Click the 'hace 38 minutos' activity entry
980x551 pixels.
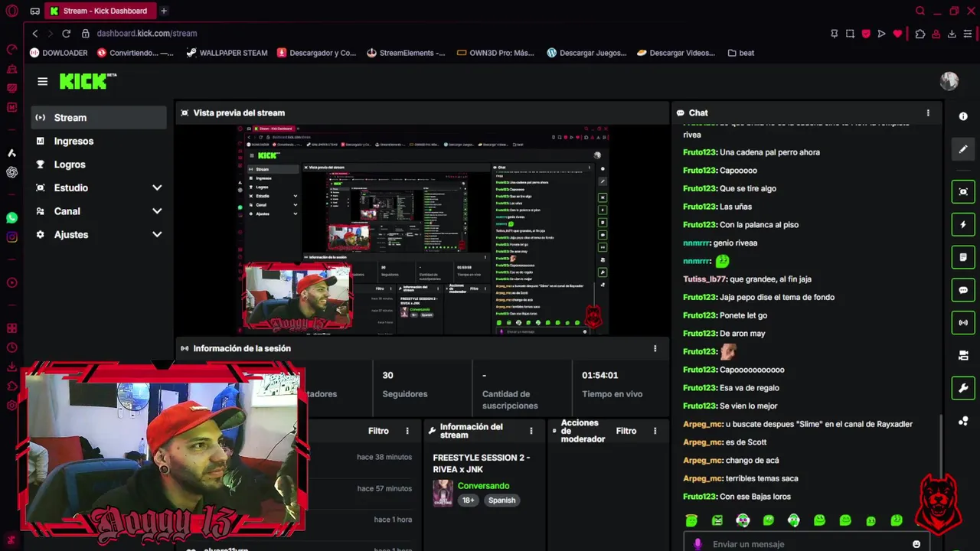(384, 457)
